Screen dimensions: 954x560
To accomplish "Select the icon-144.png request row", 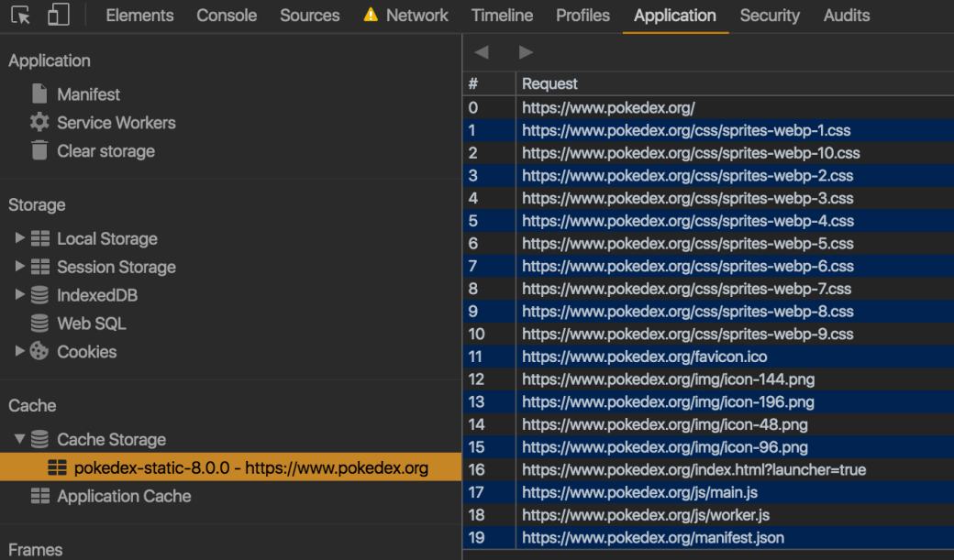I will point(708,379).
